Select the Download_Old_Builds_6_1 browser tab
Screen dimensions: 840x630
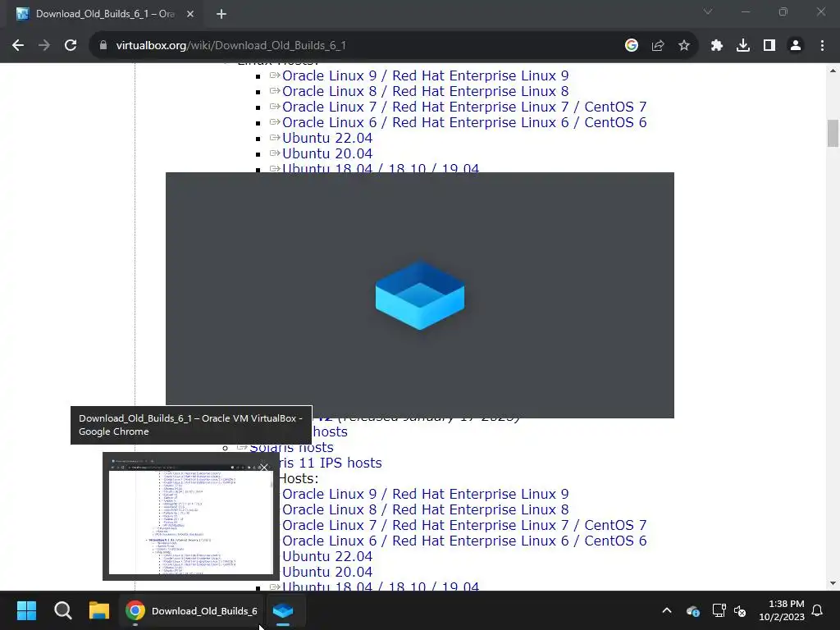(x=105, y=15)
